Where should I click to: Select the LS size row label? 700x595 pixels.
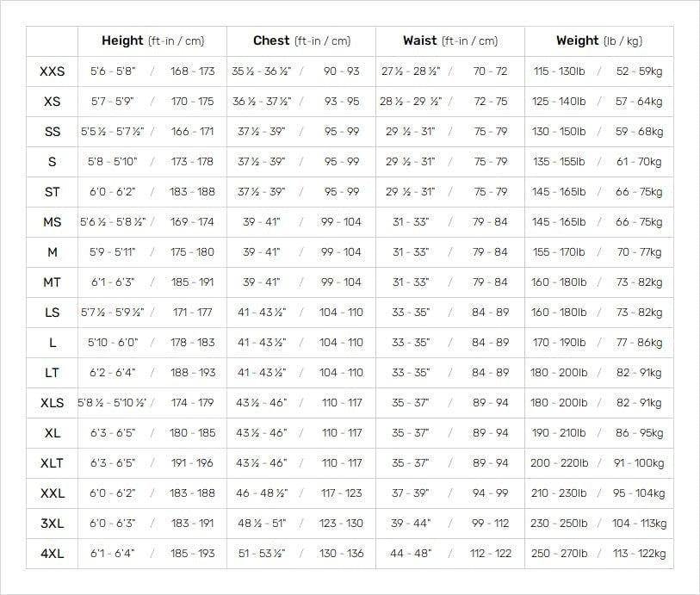pyautogui.click(x=53, y=313)
